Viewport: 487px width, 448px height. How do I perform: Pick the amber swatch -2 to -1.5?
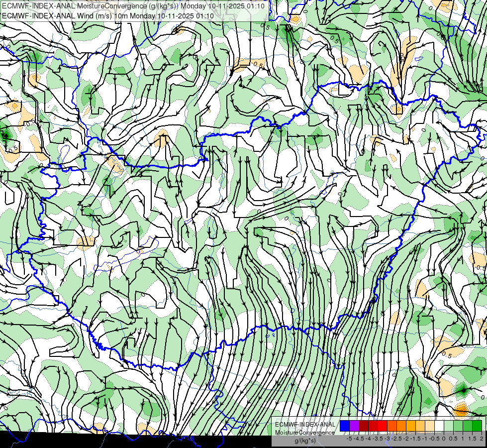pyautogui.click(x=411, y=426)
